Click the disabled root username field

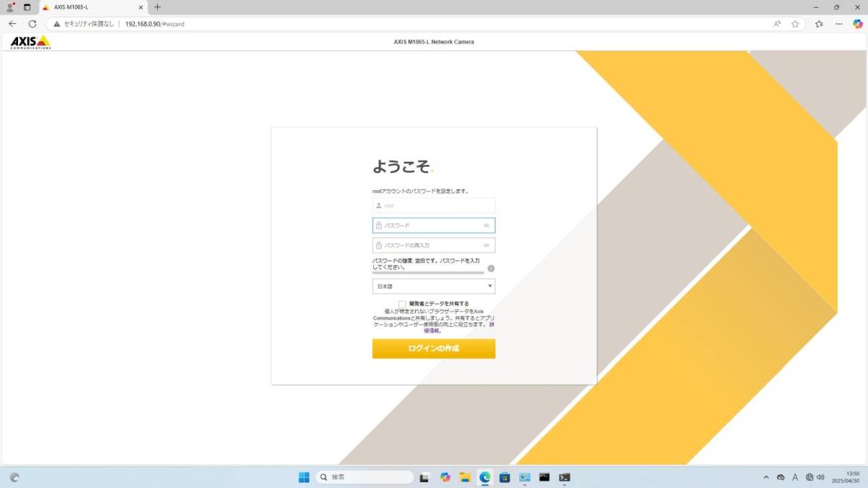click(434, 205)
